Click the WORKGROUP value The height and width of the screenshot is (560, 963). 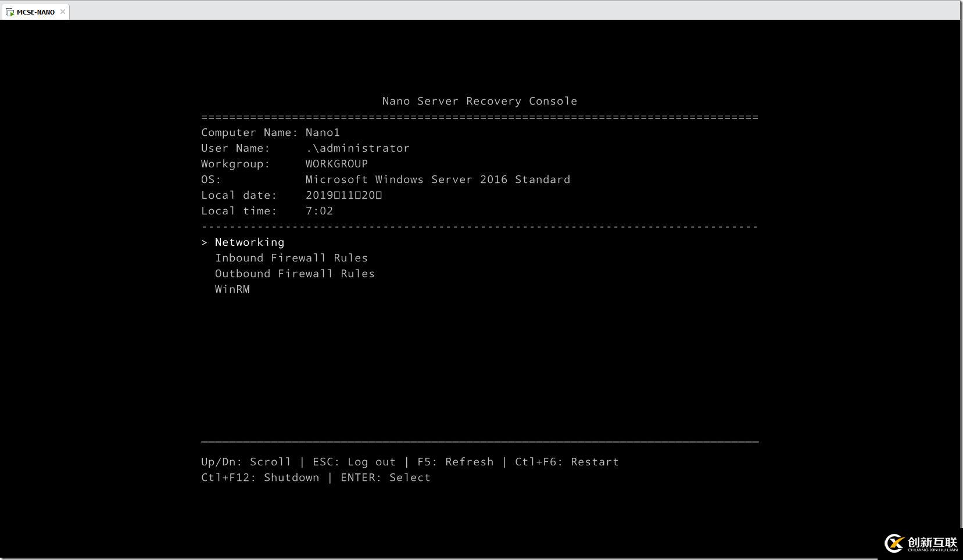tap(336, 164)
